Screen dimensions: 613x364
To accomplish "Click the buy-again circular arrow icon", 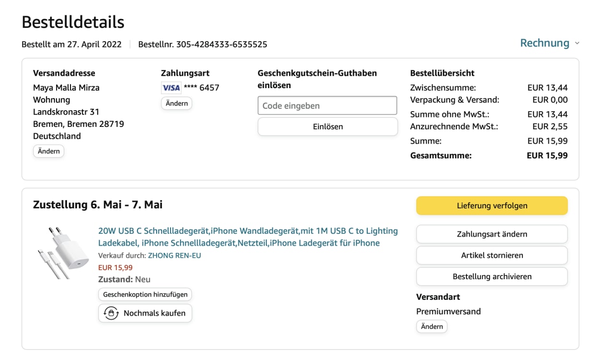I will pos(111,313).
